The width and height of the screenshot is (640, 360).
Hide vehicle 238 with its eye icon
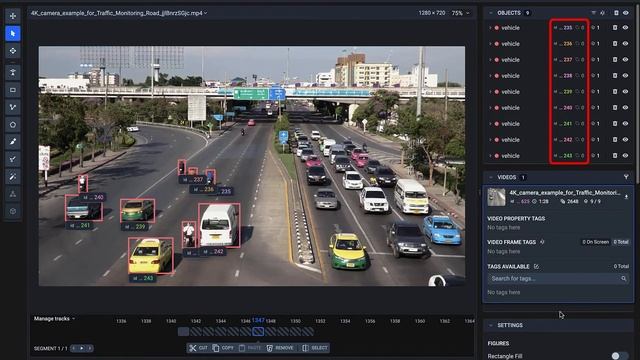[625, 76]
